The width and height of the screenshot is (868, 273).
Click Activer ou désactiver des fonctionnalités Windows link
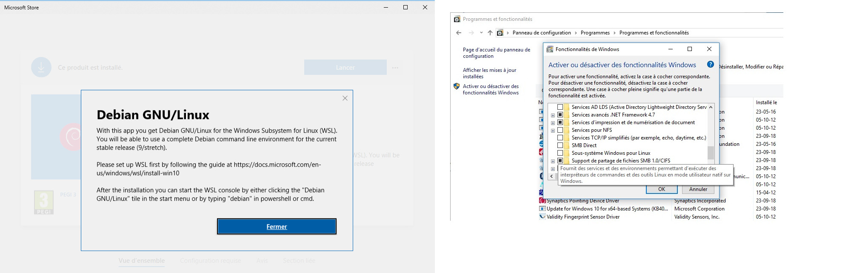click(491, 89)
